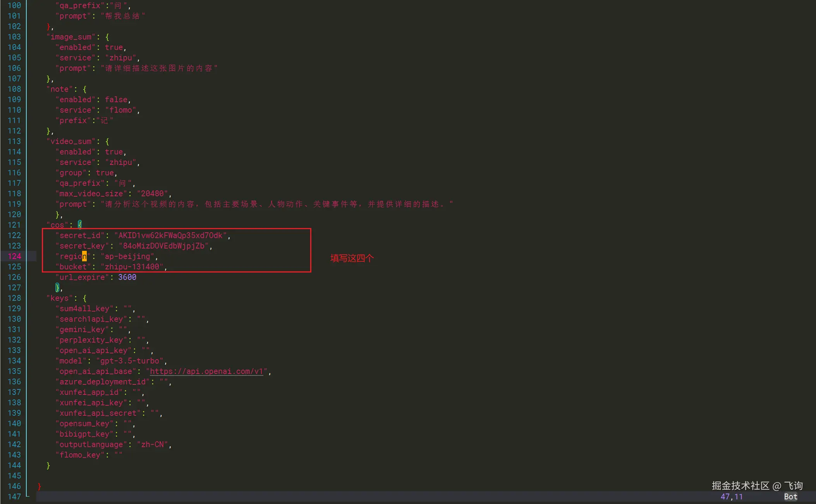The height and width of the screenshot is (504, 816).
Task: Click the api.openai.com URL link
Action: tap(206, 371)
